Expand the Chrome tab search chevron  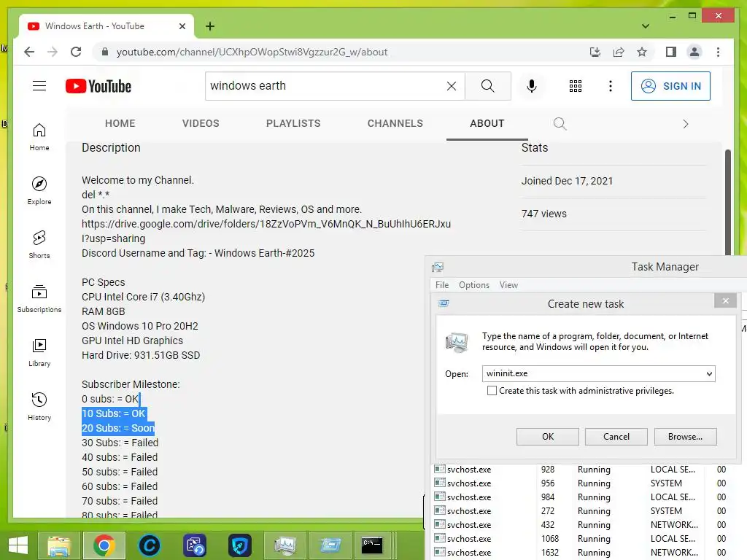pos(646,26)
